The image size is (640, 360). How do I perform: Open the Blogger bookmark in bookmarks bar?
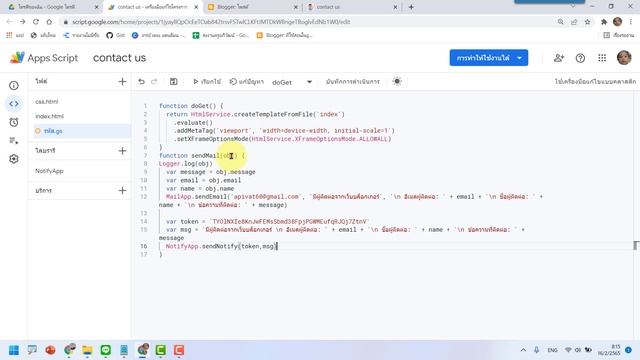(284, 36)
